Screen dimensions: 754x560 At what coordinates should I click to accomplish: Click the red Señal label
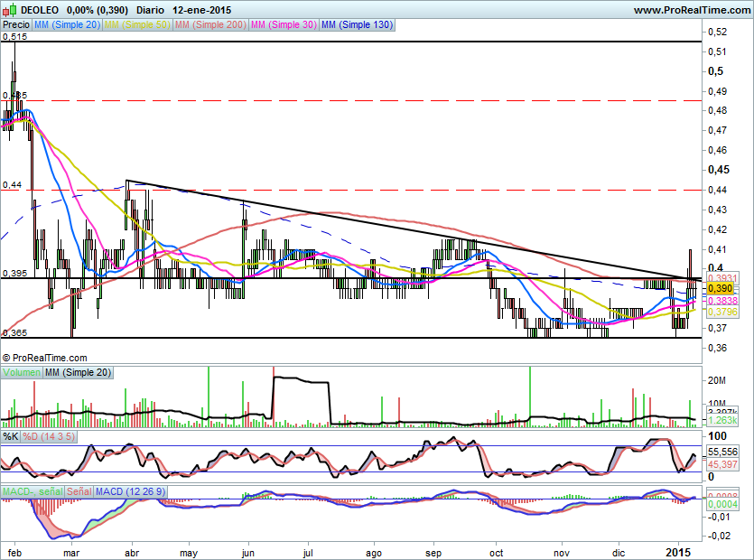tap(80, 491)
